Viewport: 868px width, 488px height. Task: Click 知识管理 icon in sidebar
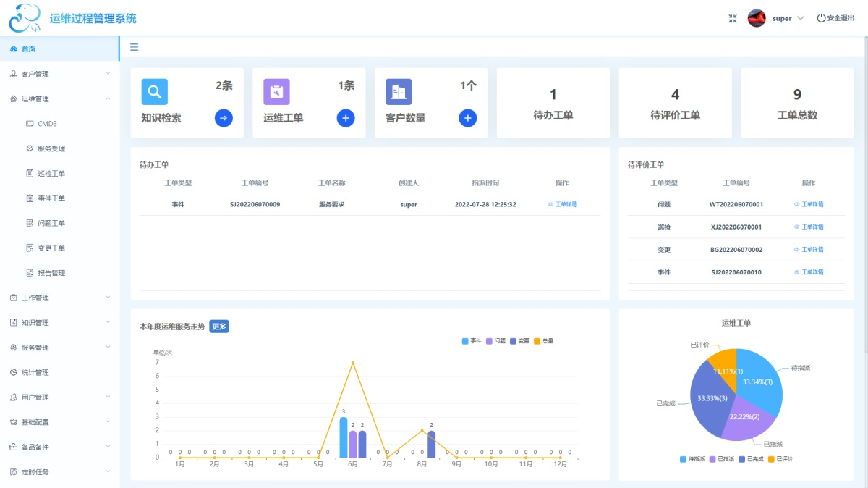(x=14, y=322)
